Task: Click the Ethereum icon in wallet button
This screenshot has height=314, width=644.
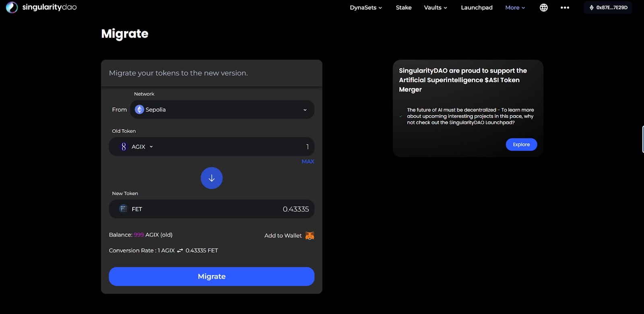Action: click(591, 8)
